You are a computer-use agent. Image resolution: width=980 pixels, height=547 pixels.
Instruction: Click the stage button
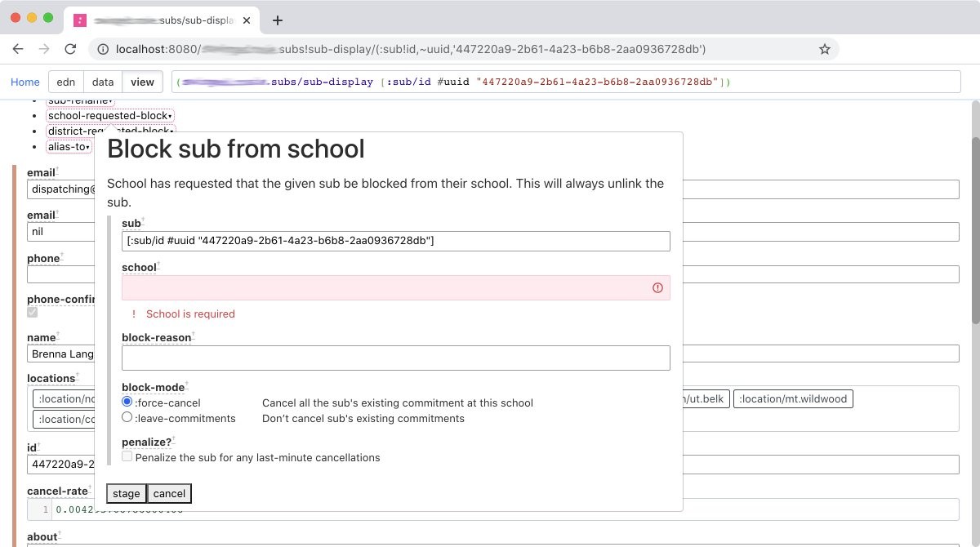(127, 493)
